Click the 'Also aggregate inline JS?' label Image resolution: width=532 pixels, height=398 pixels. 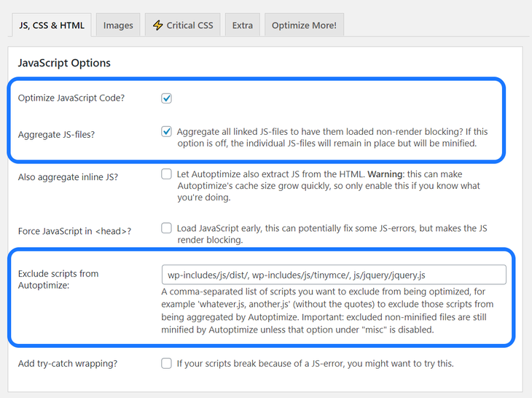click(x=68, y=177)
